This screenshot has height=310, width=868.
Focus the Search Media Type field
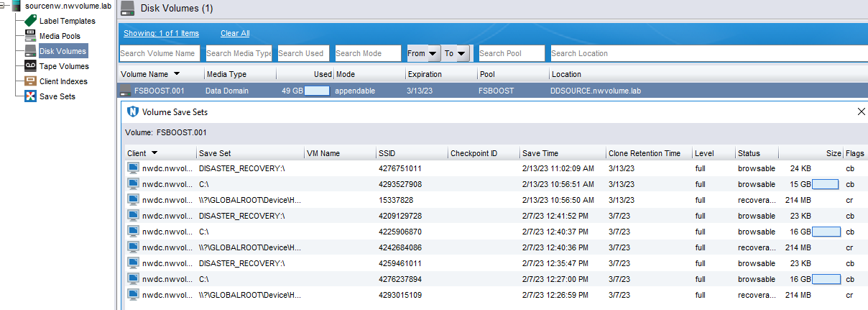[239, 53]
